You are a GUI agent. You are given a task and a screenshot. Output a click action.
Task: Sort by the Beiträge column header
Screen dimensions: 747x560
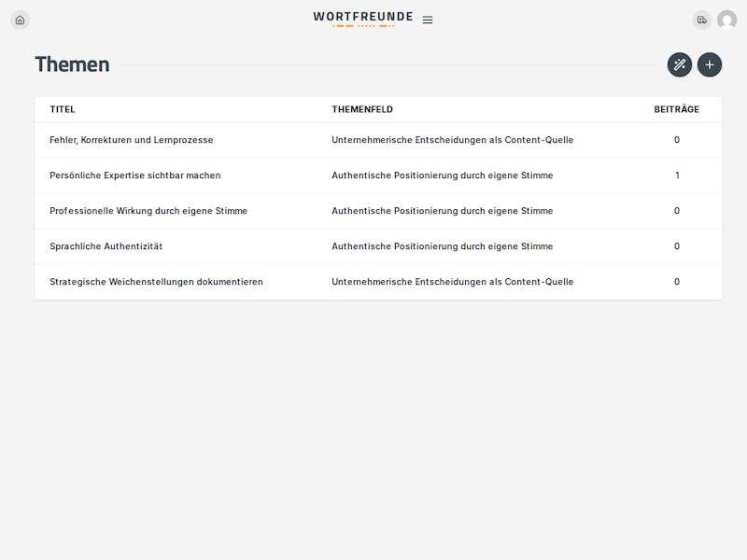tap(676, 109)
